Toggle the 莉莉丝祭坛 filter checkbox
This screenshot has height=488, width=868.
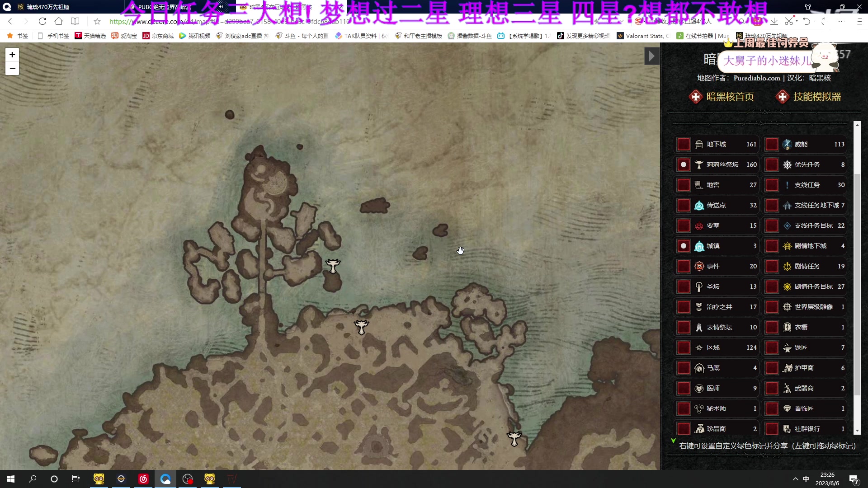click(684, 164)
